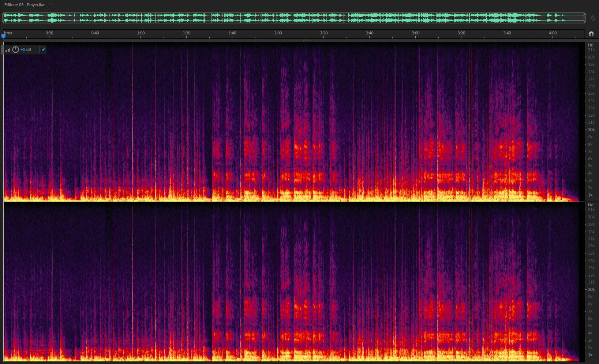Click the 2:00 mark on time ruler
Viewport: 599px width, 364px height.
click(278, 33)
